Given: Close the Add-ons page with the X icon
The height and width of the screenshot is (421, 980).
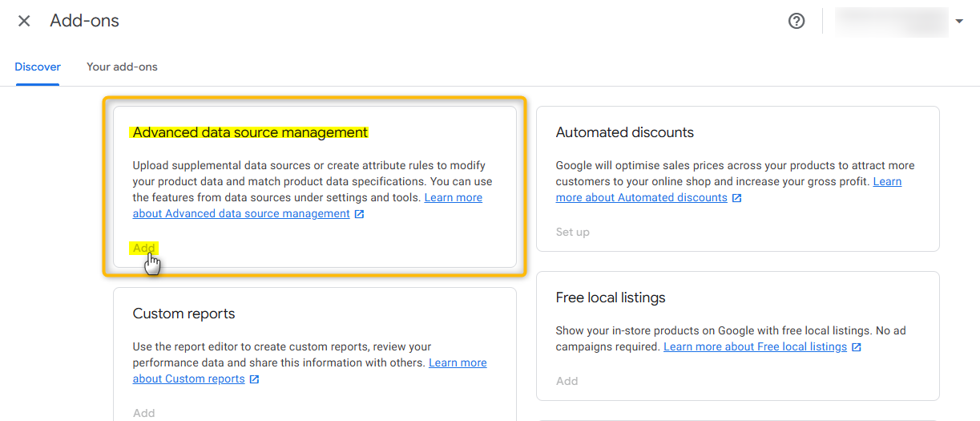Looking at the screenshot, I should (x=24, y=21).
